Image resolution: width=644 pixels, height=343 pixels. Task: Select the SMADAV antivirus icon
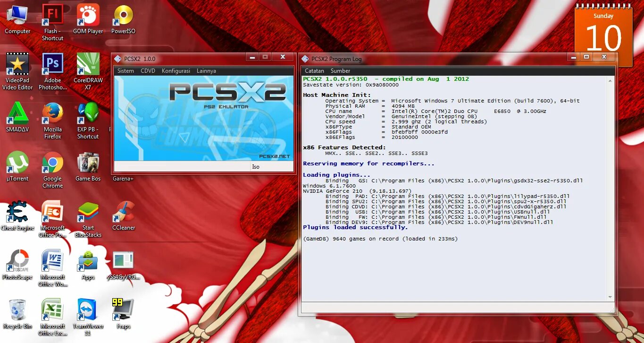tap(17, 113)
